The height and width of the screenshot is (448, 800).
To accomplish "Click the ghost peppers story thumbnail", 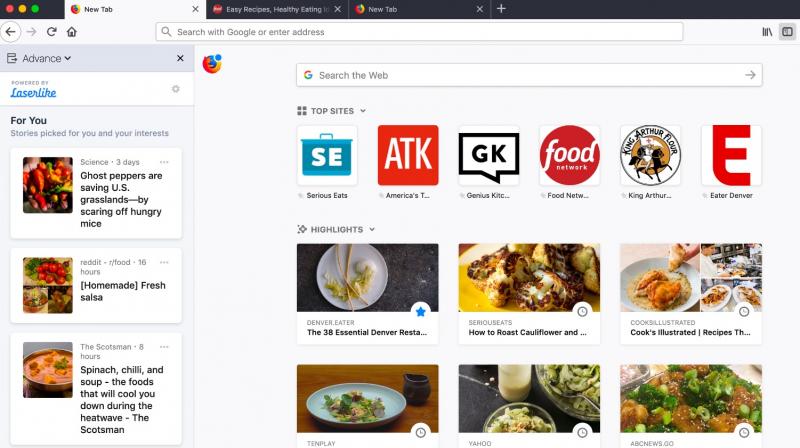I will [48, 185].
